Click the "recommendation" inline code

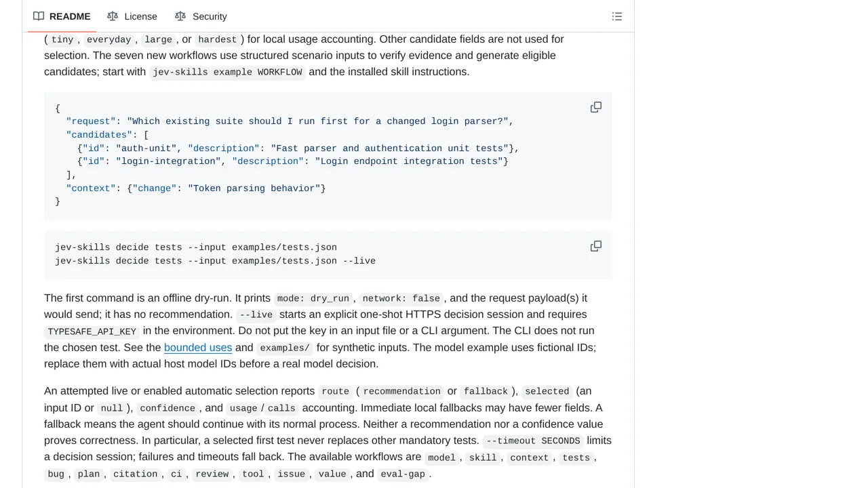pos(402,392)
